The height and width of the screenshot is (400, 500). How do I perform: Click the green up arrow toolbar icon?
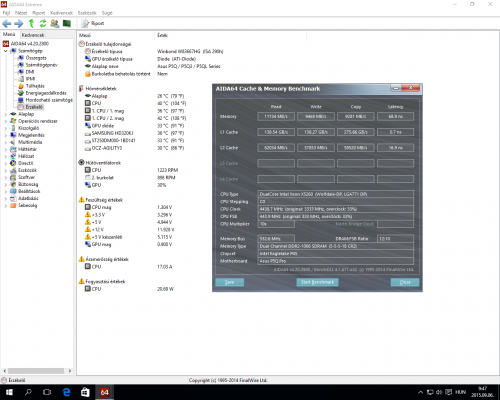[x=31, y=23]
